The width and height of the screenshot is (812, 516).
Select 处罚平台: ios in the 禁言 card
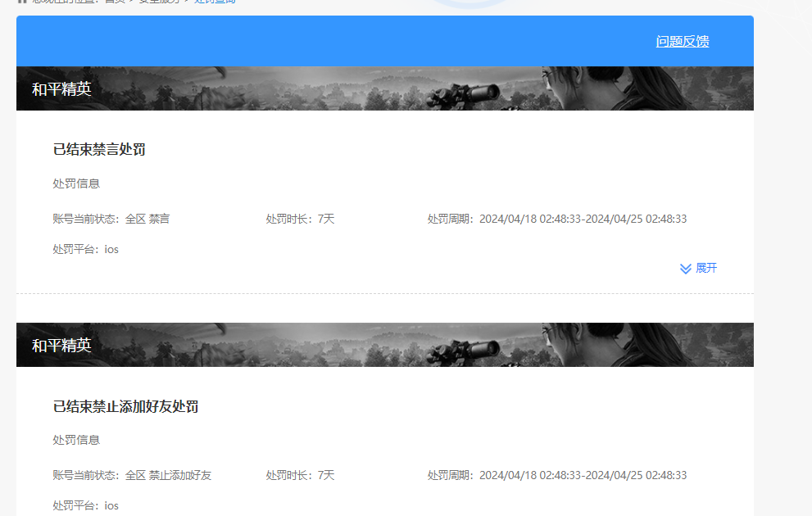(x=85, y=250)
